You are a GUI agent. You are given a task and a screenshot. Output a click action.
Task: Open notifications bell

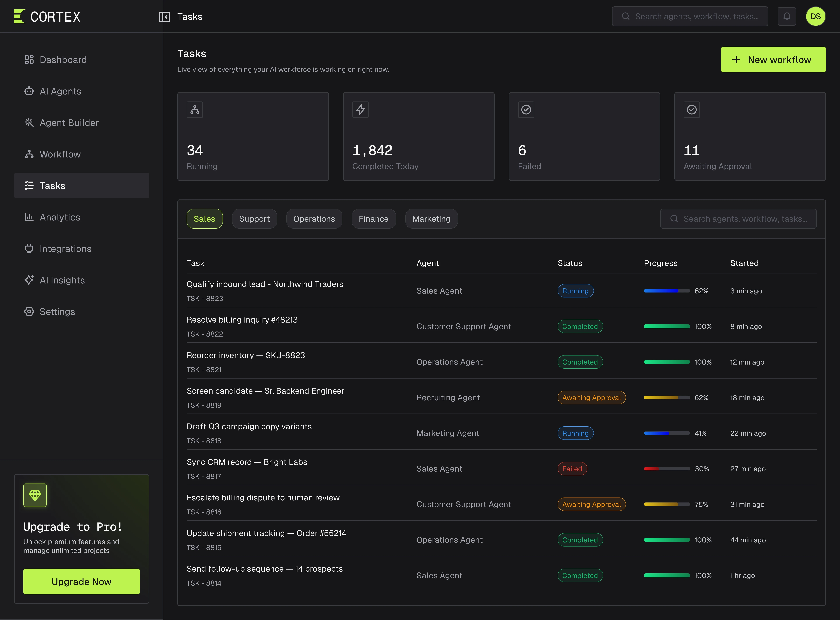(x=787, y=16)
